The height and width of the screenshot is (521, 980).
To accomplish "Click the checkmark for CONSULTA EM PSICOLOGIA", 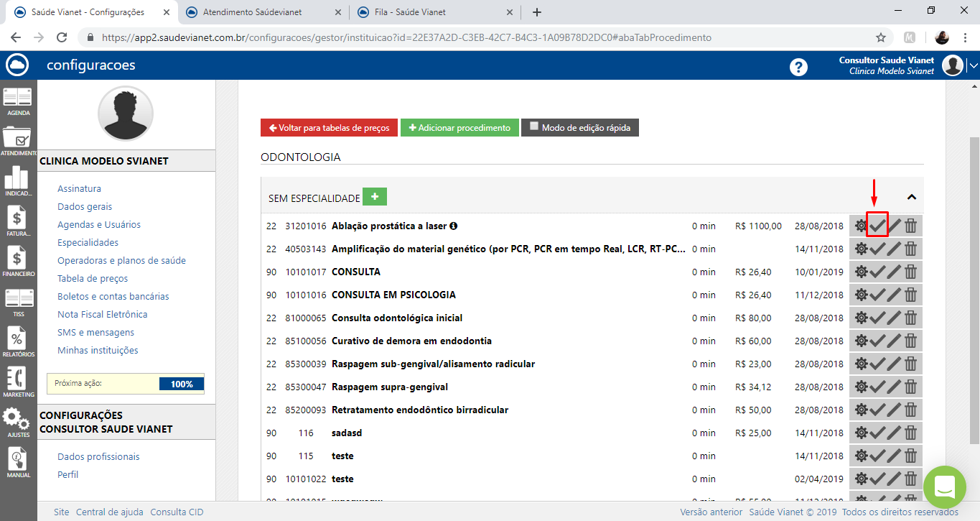I will pyautogui.click(x=877, y=295).
